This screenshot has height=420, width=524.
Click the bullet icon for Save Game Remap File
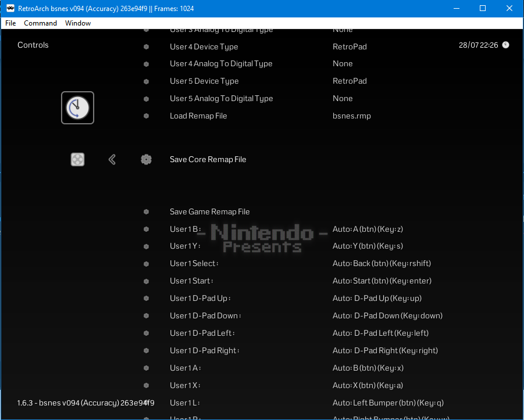tap(146, 211)
